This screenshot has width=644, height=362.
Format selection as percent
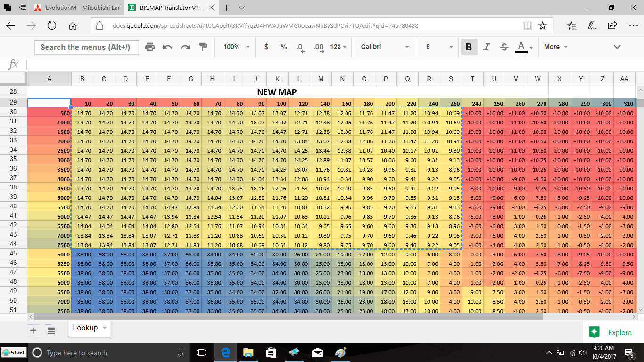tap(284, 47)
